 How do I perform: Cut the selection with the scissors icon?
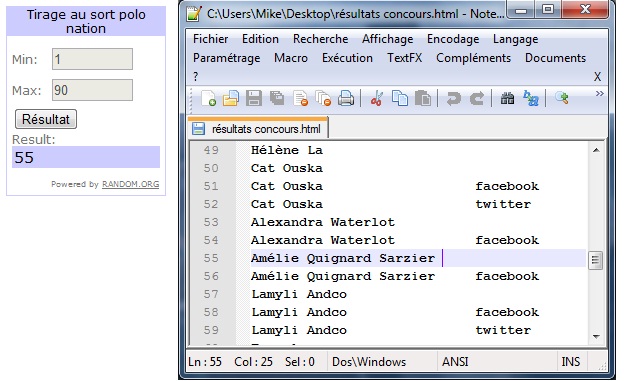point(376,98)
